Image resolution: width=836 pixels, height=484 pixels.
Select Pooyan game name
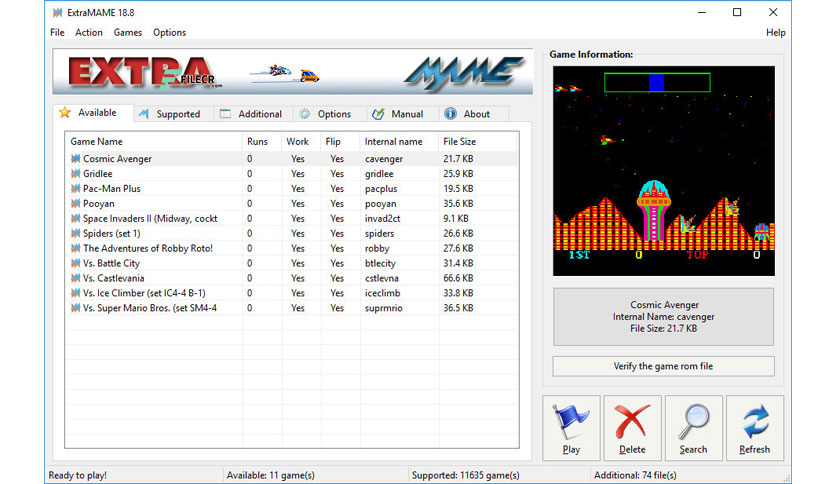click(99, 204)
